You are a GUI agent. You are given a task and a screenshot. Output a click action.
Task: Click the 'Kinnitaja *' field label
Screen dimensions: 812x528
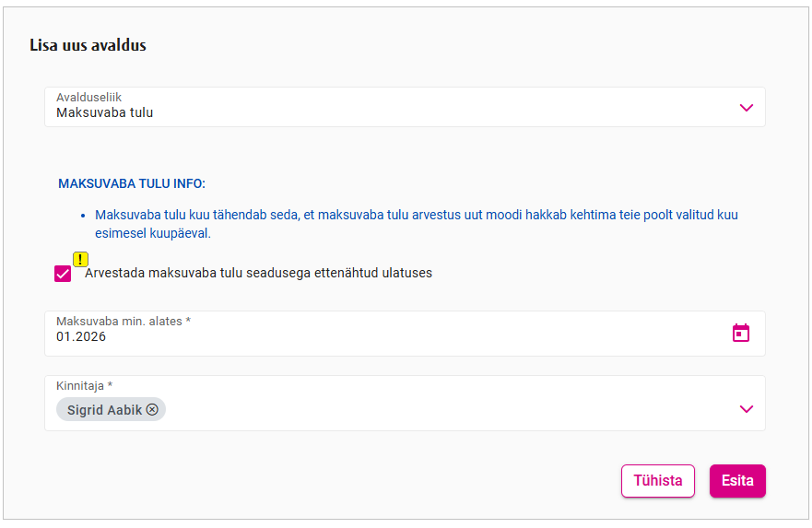[84, 385]
